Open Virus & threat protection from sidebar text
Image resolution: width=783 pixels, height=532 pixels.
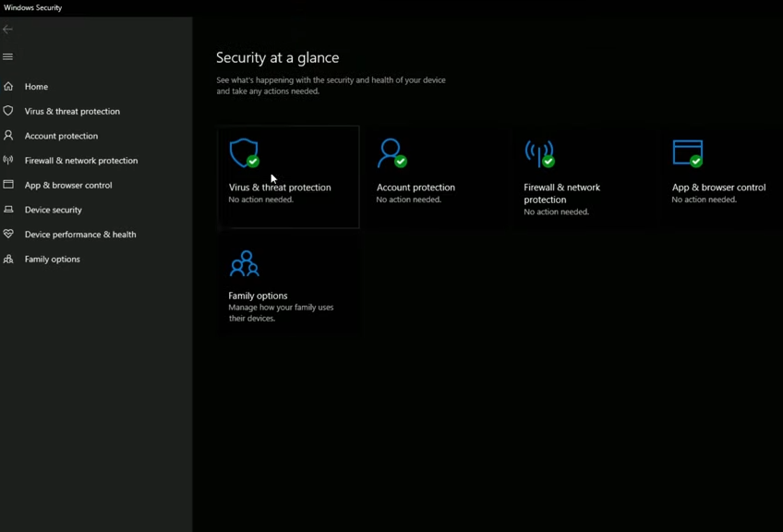(x=72, y=112)
